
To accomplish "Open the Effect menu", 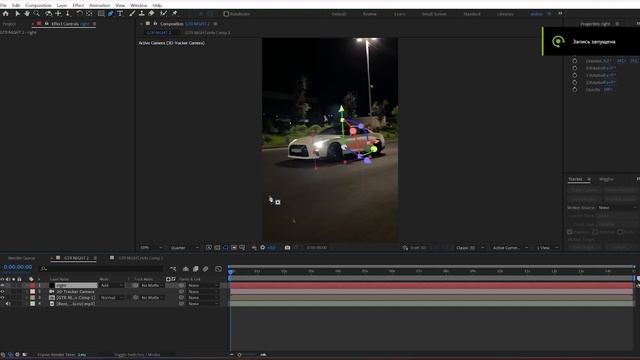I will click(78, 5).
